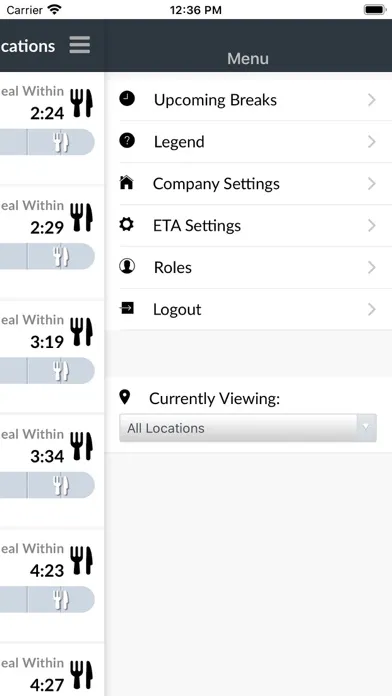Tap the hamburger menu icon
This screenshot has height=696, width=392.
pyautogui.click(x=80, y=45)
